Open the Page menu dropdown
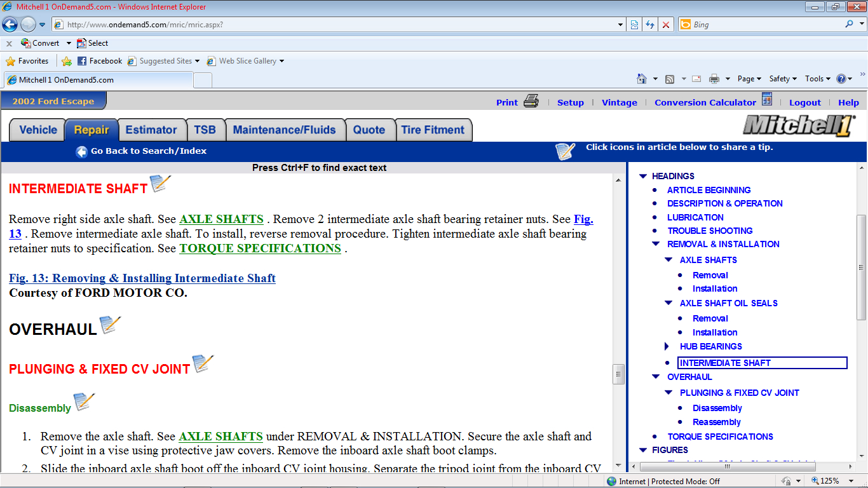The image size is (868, 488). (x=750, y=79)
